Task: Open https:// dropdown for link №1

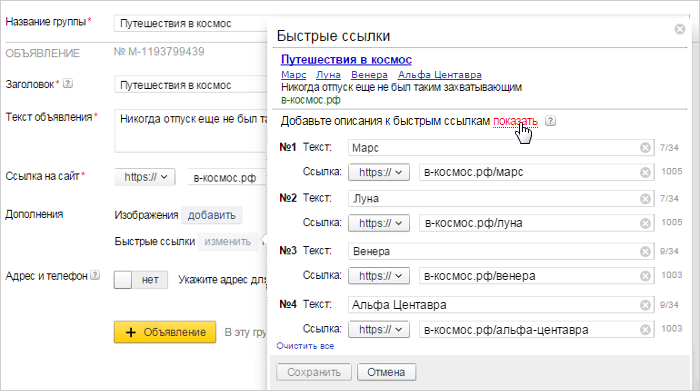Action: (x=379, y=172)
